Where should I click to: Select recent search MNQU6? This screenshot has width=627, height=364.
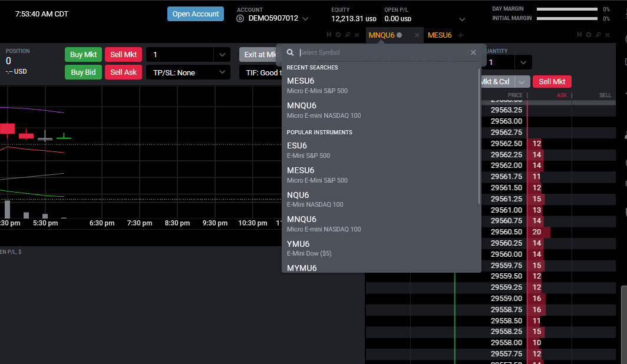click(x=380, y=110)
